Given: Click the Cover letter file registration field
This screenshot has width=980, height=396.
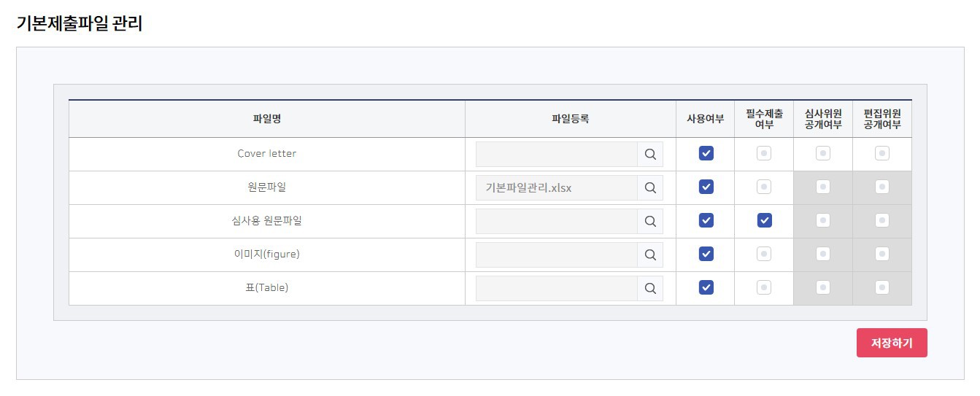Looking at the screenshot, I should pos(557,154).
